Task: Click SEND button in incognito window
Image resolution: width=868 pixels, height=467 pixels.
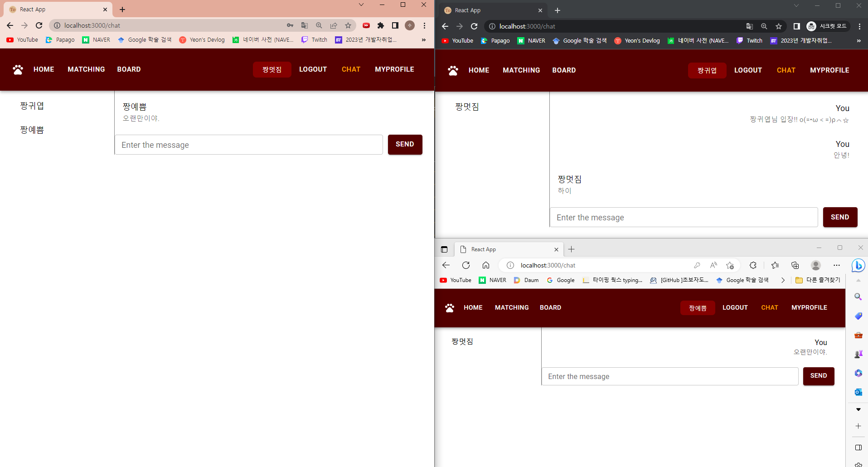Action: (840, 217)
